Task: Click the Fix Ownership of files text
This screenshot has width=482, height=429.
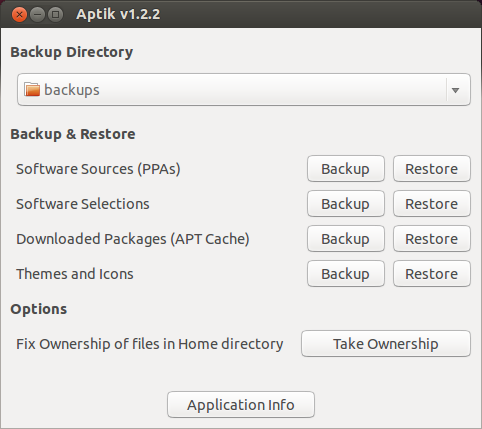Action: pos(150,344)
